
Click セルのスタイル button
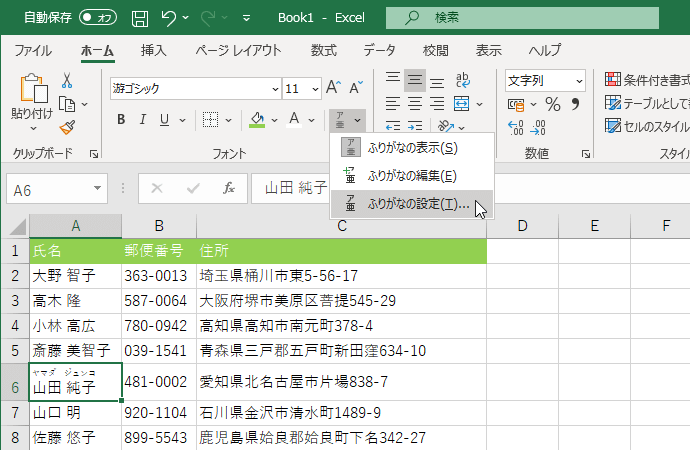647,126
